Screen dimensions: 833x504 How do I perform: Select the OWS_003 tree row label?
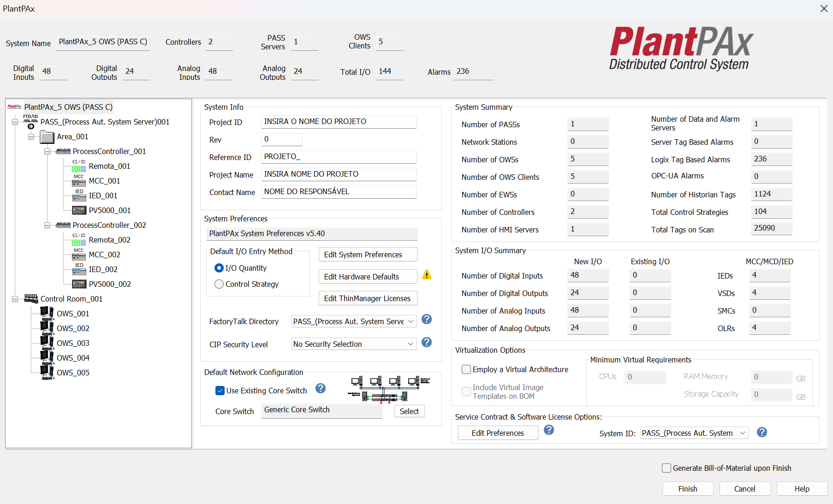[73, 343]
